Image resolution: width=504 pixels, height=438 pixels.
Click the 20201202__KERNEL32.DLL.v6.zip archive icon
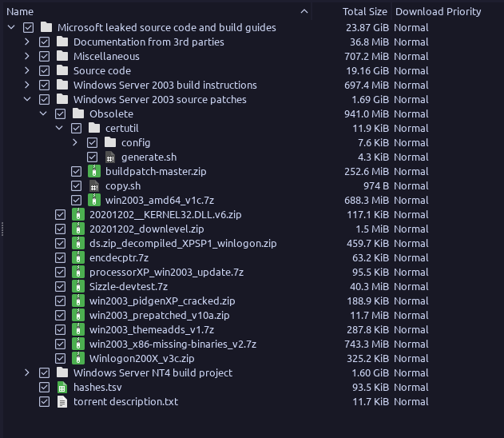[78, 214]
